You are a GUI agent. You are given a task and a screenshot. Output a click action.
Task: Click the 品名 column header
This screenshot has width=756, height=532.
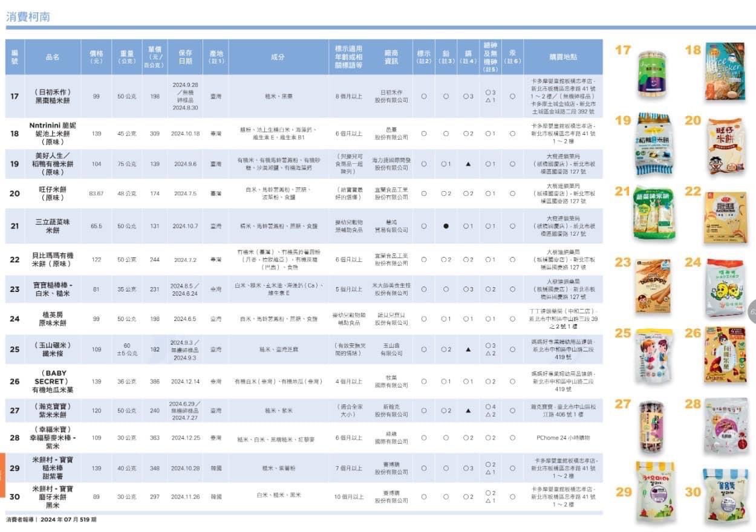click(53, 57)
